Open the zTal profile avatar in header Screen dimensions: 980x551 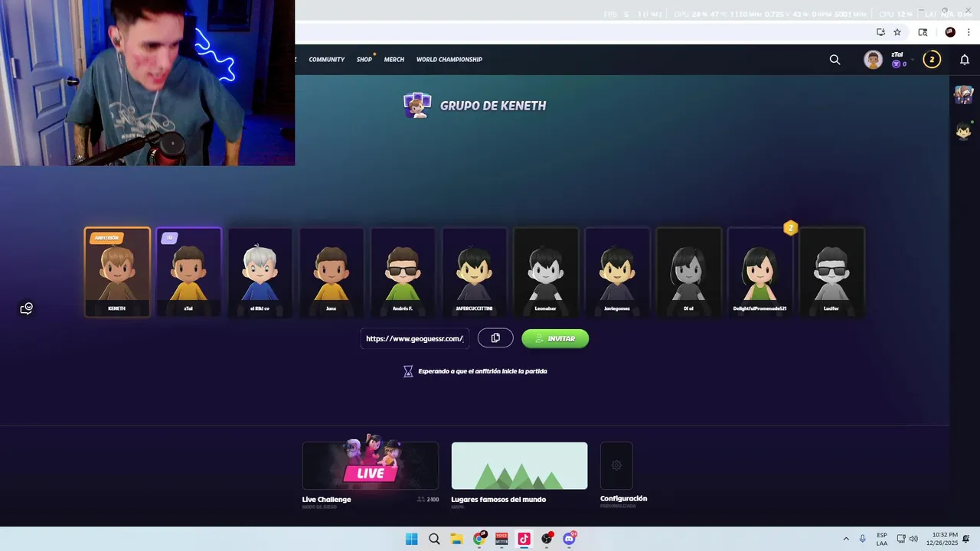click(873, 60)
